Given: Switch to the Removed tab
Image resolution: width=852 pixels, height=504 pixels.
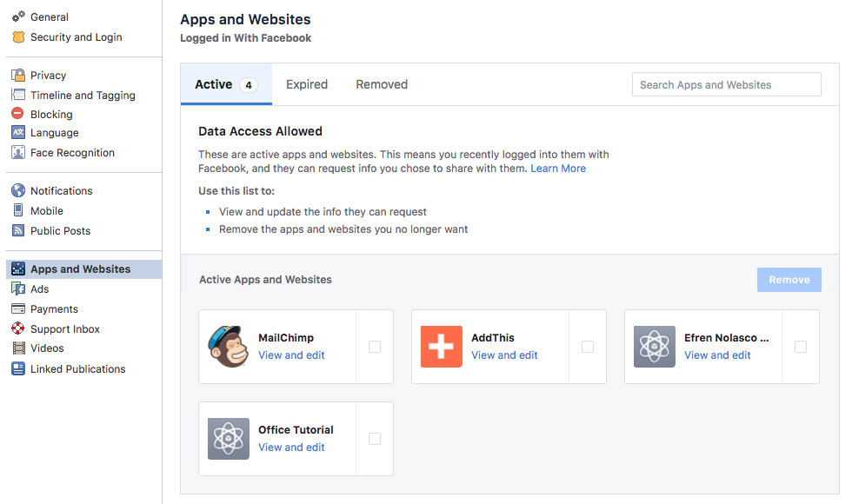Looking at the screenshot, I should (x=382, y=85).
